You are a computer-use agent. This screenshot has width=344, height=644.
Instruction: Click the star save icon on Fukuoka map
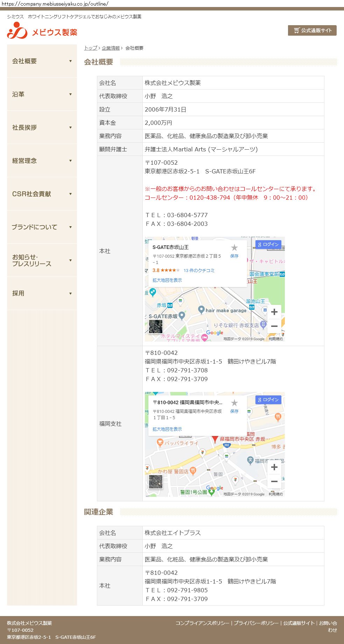tap(234, 403)
